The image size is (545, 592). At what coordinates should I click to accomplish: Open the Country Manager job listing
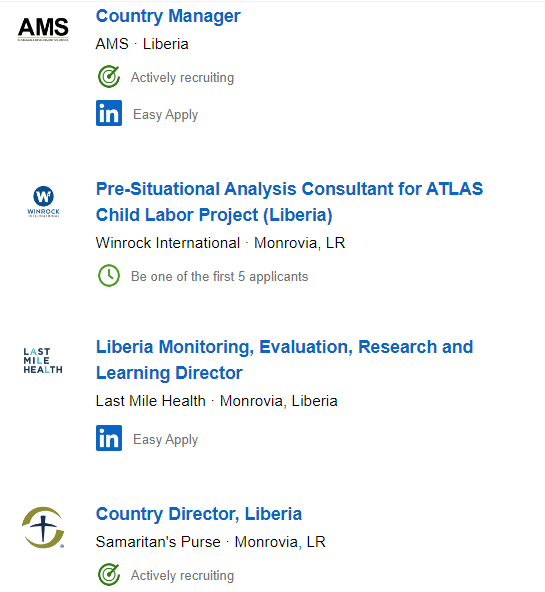click(168, 16)
